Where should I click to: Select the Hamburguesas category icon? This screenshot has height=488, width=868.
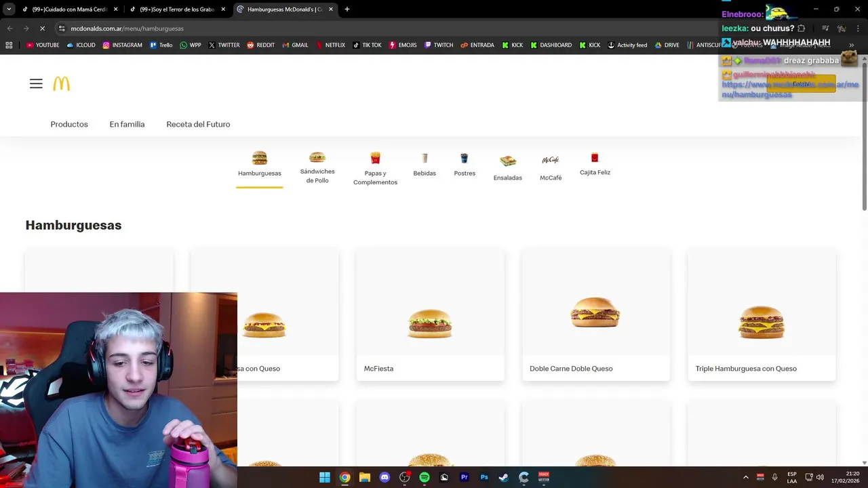[259, 158]
